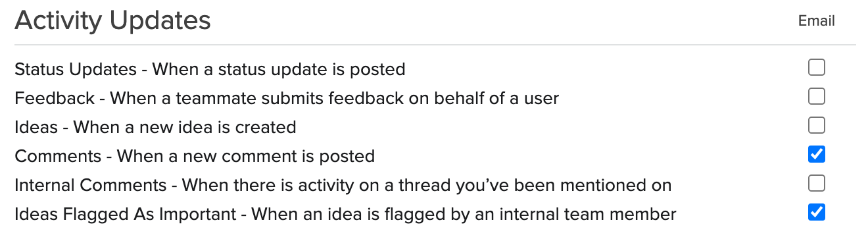Screen dimensions: 868x241
Task: Click the 'Ideas' row title word
Action: (x=36, y=127)
